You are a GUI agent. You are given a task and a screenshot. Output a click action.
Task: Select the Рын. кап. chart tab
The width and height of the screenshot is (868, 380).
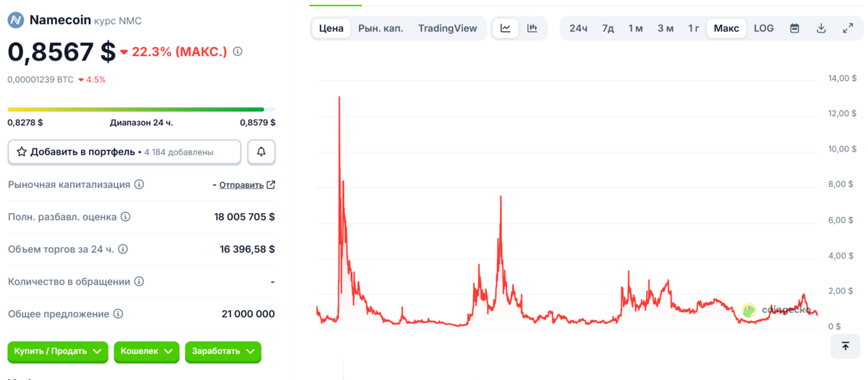(x=380, y=28)
